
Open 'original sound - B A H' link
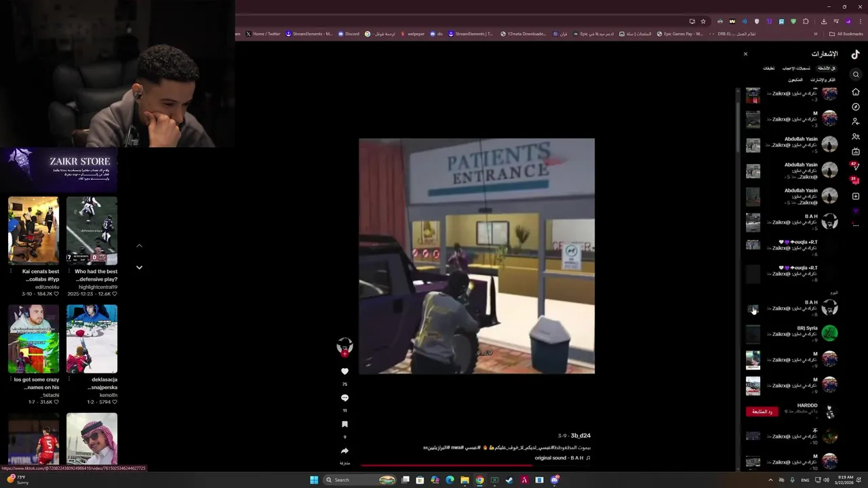click(562, 458)
